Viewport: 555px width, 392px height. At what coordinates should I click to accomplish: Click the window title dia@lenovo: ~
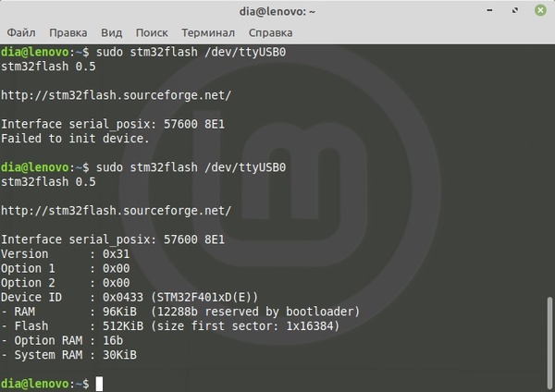coord(277,10)
